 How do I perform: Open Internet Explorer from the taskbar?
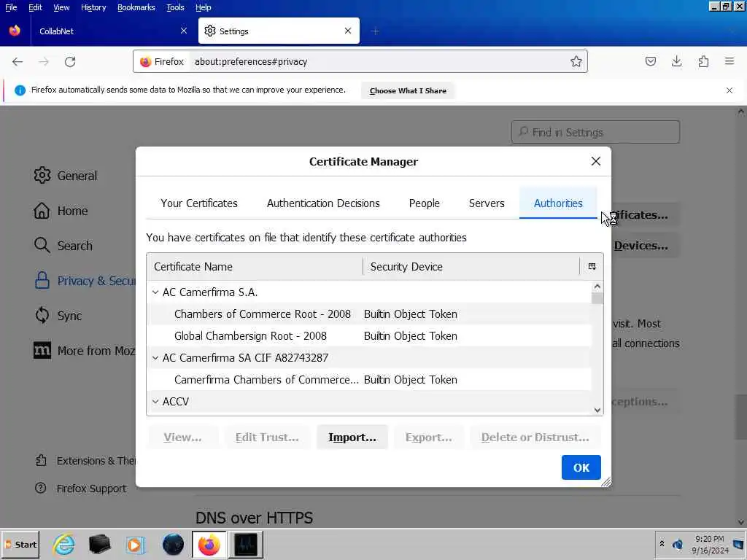[x=64, y=544]
